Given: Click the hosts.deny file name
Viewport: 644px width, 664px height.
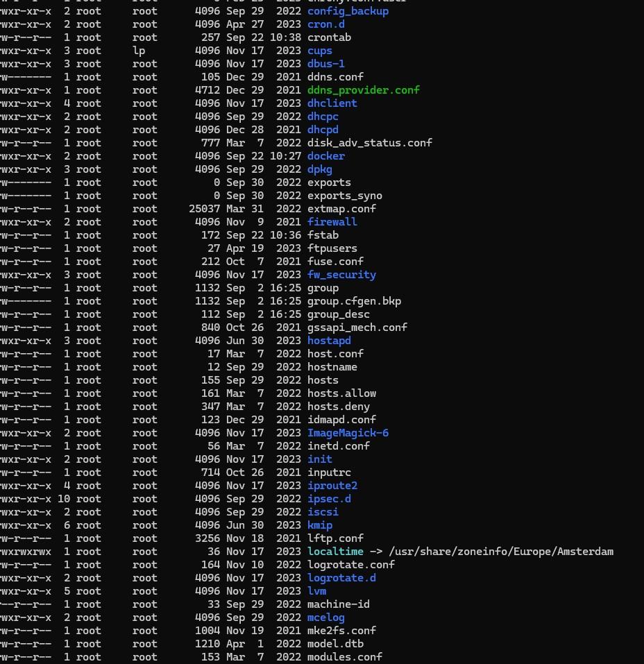Looking at the screenshot, I should point(338,407).
